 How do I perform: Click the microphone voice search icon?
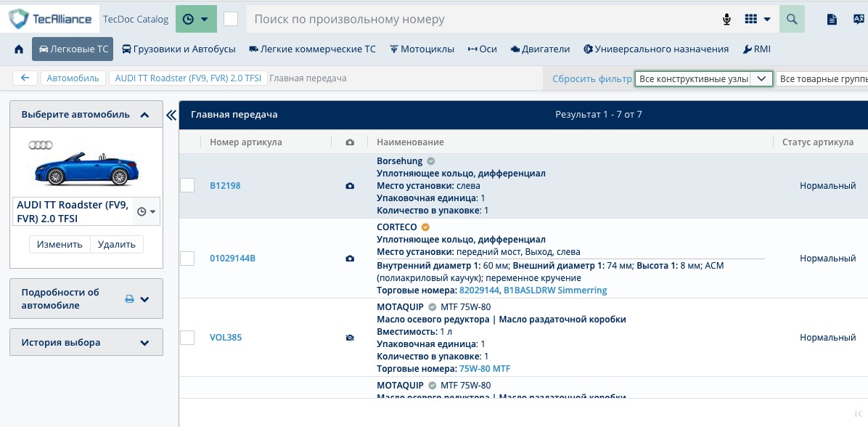click(726, 20)
